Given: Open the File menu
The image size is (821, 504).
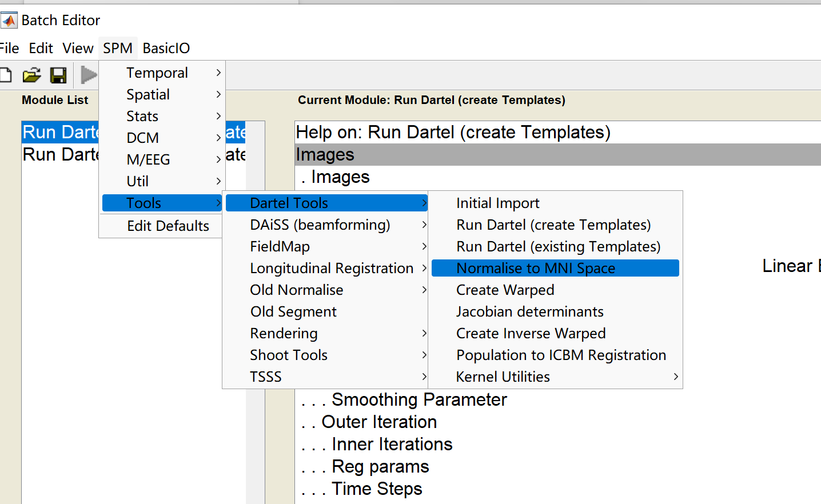Looking at the screenshot, I should tap(9, 48).
